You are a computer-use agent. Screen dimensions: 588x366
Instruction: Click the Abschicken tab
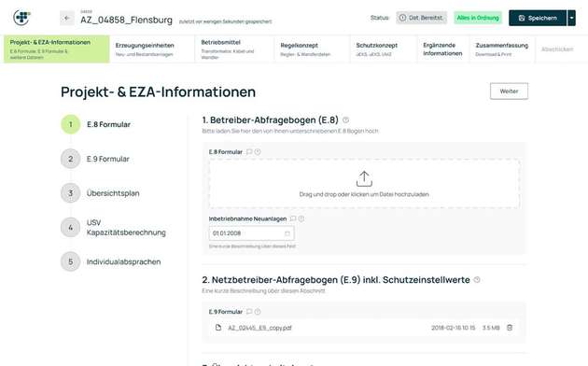point(557,49)
